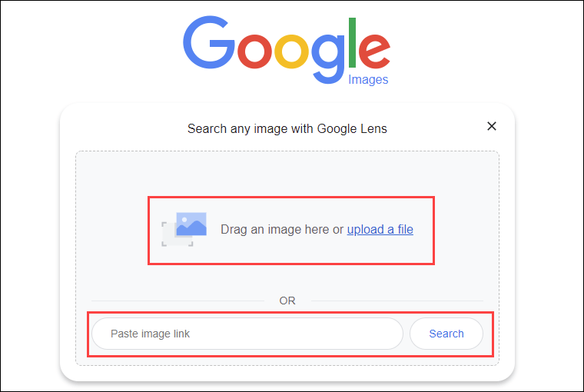Click the yellow letter o in logo
Screen dimensions: 584x392
pos(292,51)
